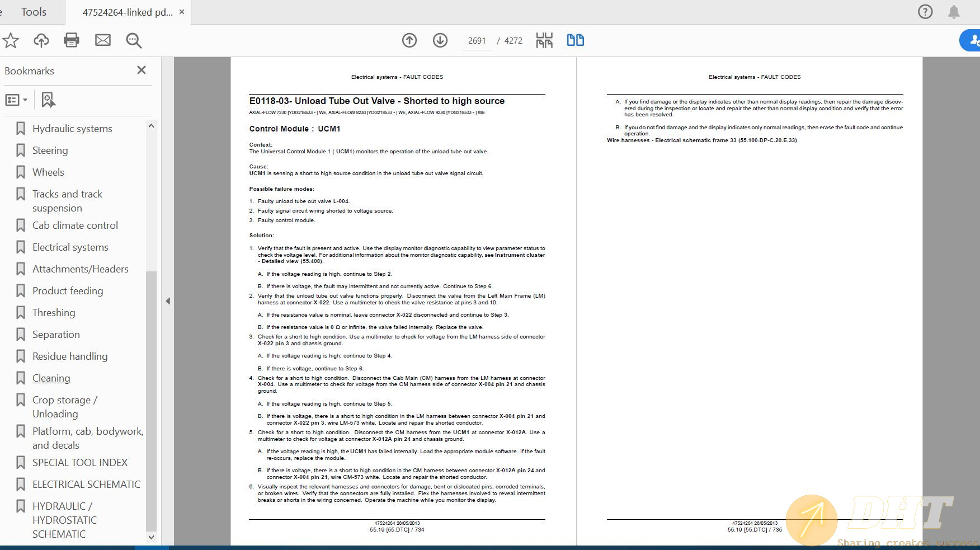Click the page number field showing 2691
Image resolution: width=980 pixels, height=550 pixels.
[477, 41]
